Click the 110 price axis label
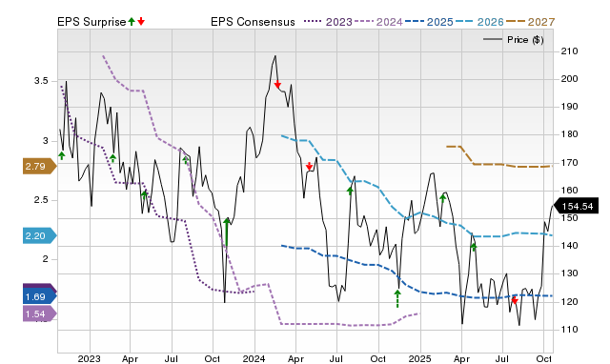 (x=569, y=330)
